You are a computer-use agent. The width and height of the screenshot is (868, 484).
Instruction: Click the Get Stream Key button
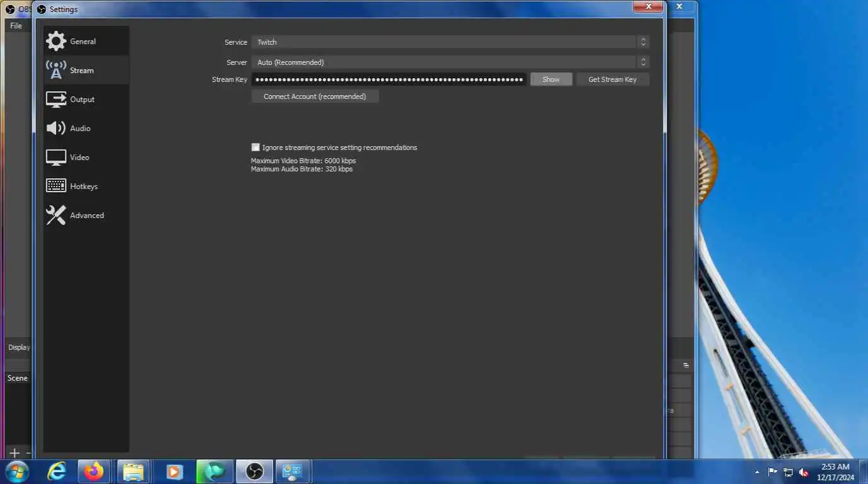613,79
